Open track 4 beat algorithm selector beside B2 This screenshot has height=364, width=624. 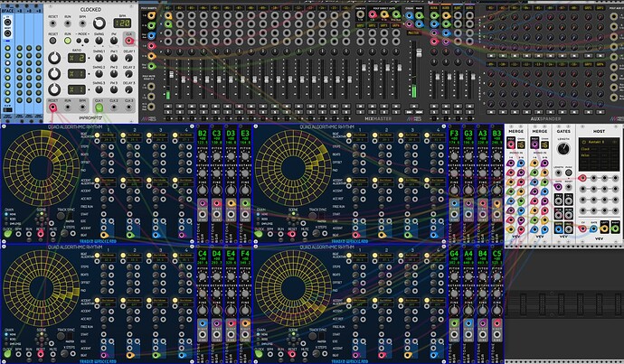(186, 135)
